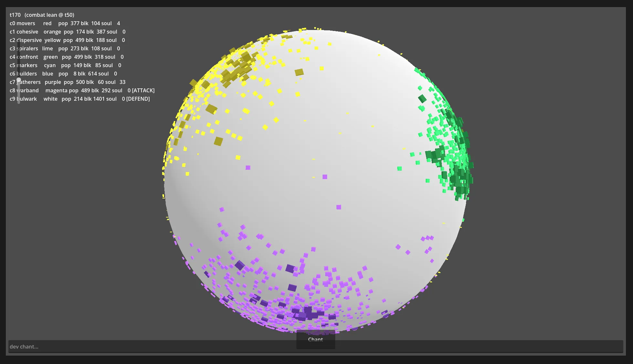The width and height of the screenshot is (633, 364).
Task: Click the vertical slider handle behind the stats
Action: [19, 80]
